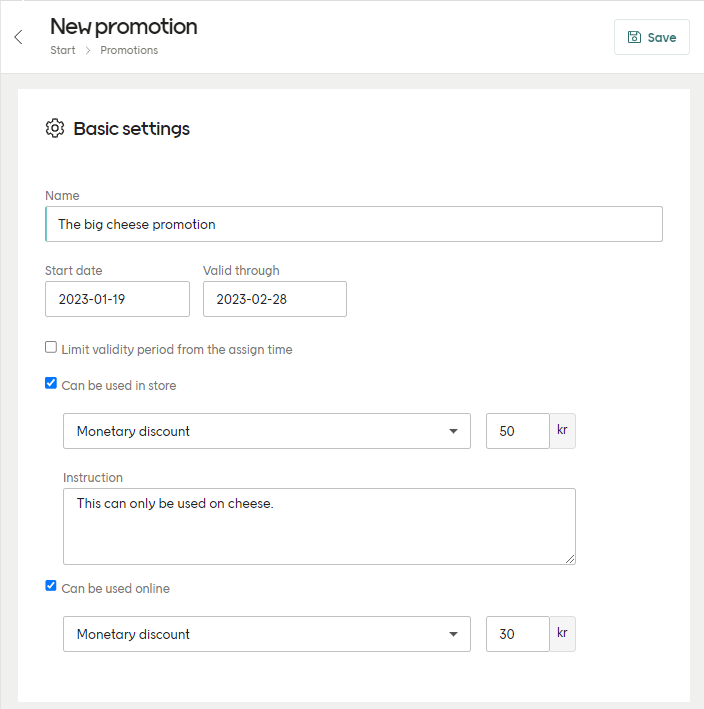Select the Start date field
704x709 pixels.
click(x=117, y=299)
